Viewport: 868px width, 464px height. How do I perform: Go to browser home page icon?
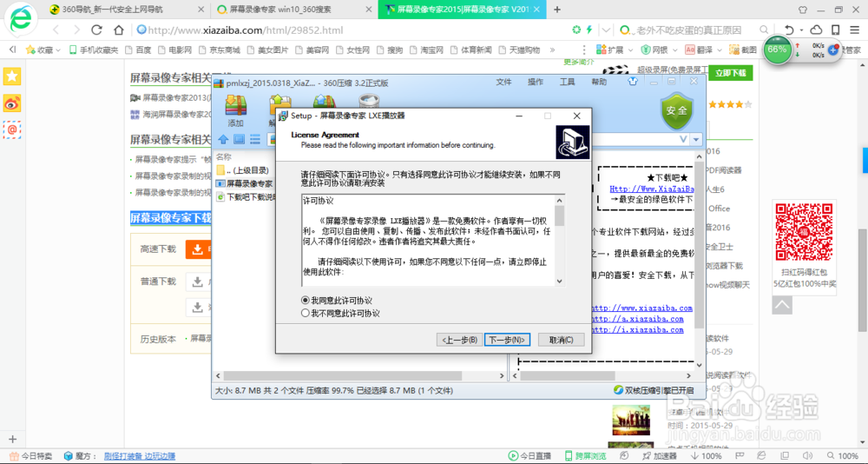click(118, 30)
